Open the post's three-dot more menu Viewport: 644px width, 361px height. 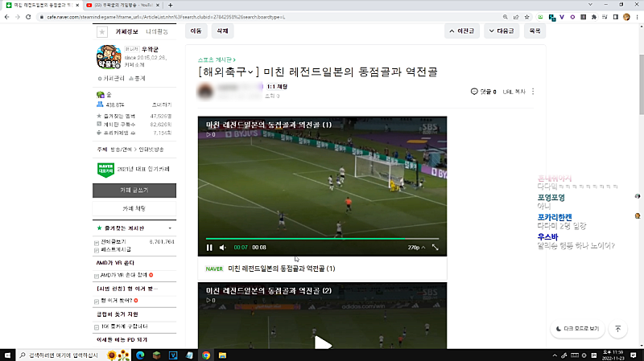[533, 92]
